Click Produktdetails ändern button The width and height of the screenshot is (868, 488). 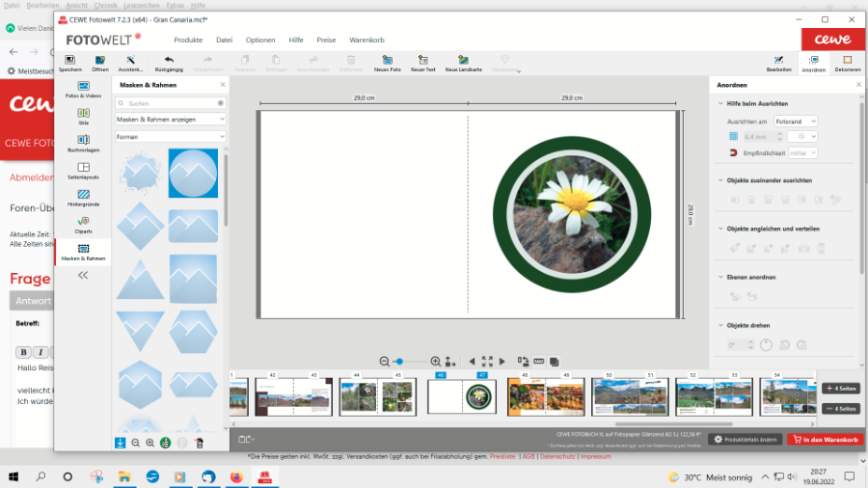tap(745, 439)
